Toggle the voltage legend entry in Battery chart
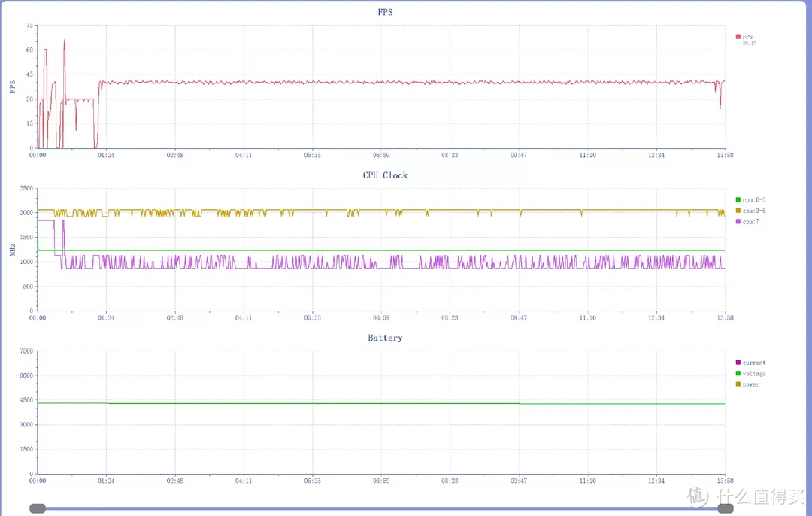 [x=750, y=374]
